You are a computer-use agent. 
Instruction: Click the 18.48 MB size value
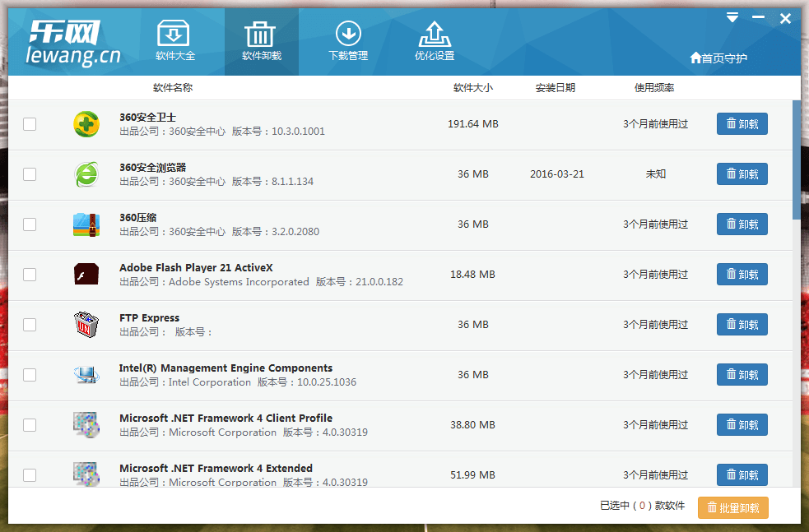coord(472,275)
